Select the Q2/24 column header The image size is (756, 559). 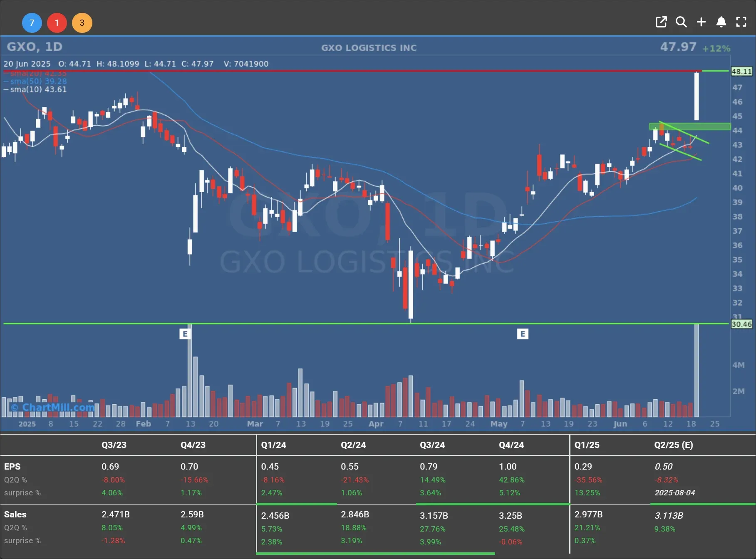pyautogui.click(x=353, y=445)
